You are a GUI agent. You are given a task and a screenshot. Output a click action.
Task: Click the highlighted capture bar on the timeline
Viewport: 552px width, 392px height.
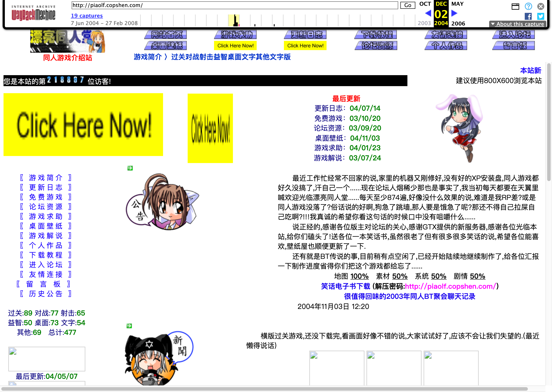click(x=234, y=20)
